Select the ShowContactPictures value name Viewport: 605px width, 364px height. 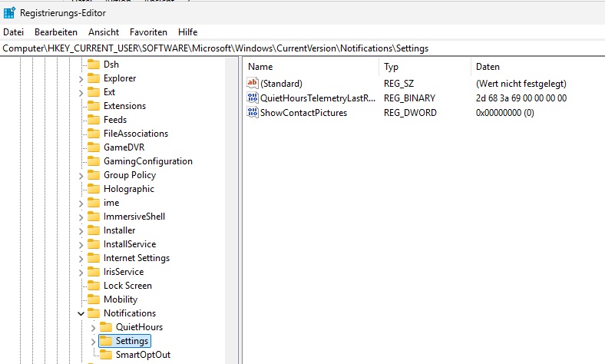(304, 113)
